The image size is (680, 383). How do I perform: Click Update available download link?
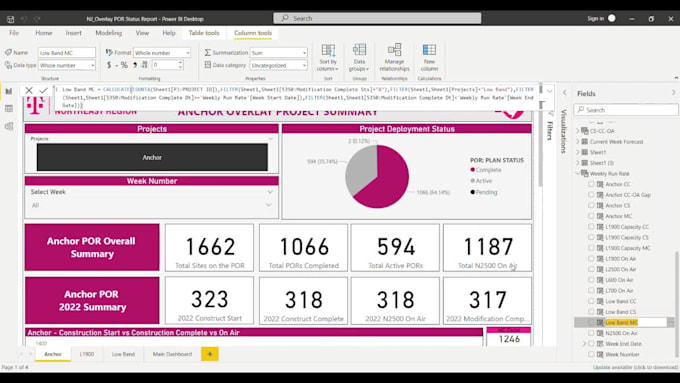pos(634,367)
